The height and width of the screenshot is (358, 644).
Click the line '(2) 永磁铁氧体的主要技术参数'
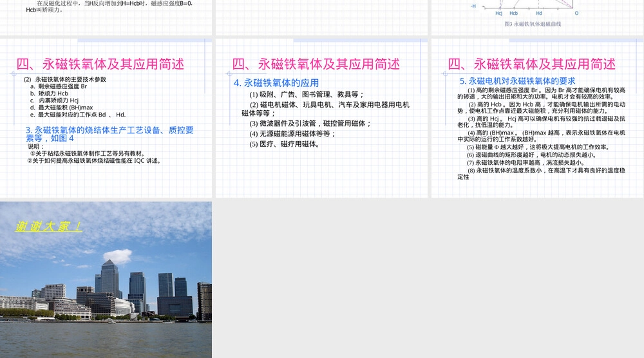(65, 79)
